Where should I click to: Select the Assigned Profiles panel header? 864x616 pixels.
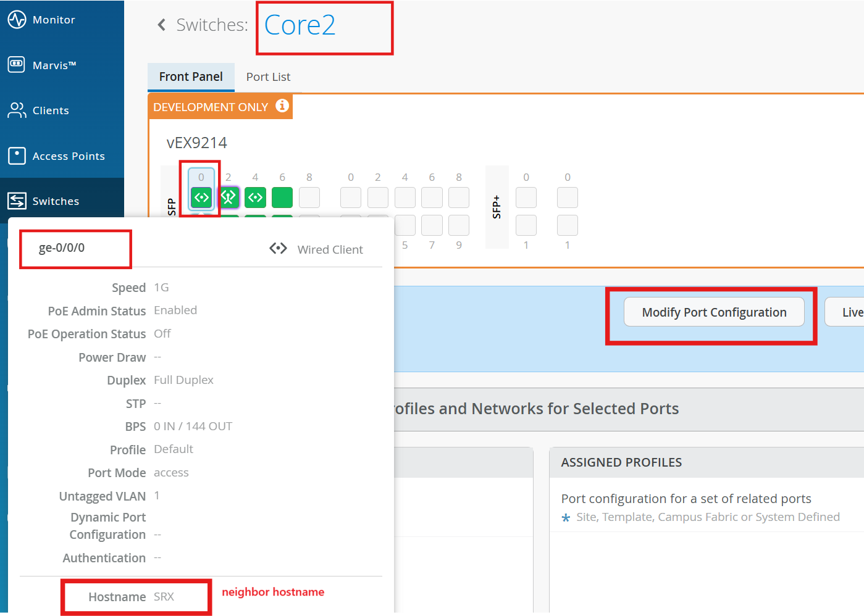(621, 462)
